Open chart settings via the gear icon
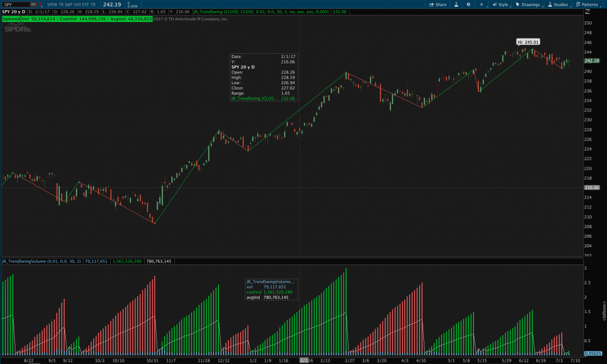The width and height of the screenshot is (607, 364). (x=468, y=5)
